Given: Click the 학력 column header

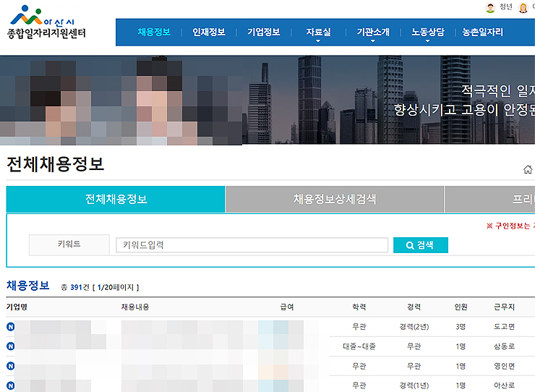Looking at the screenshot, I should [359, 307].
